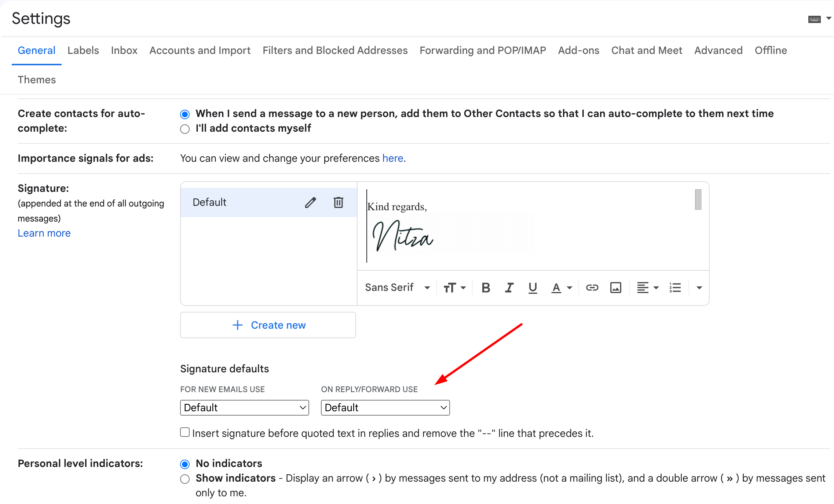
Task: Create a new signature
Action: [268, 325]
